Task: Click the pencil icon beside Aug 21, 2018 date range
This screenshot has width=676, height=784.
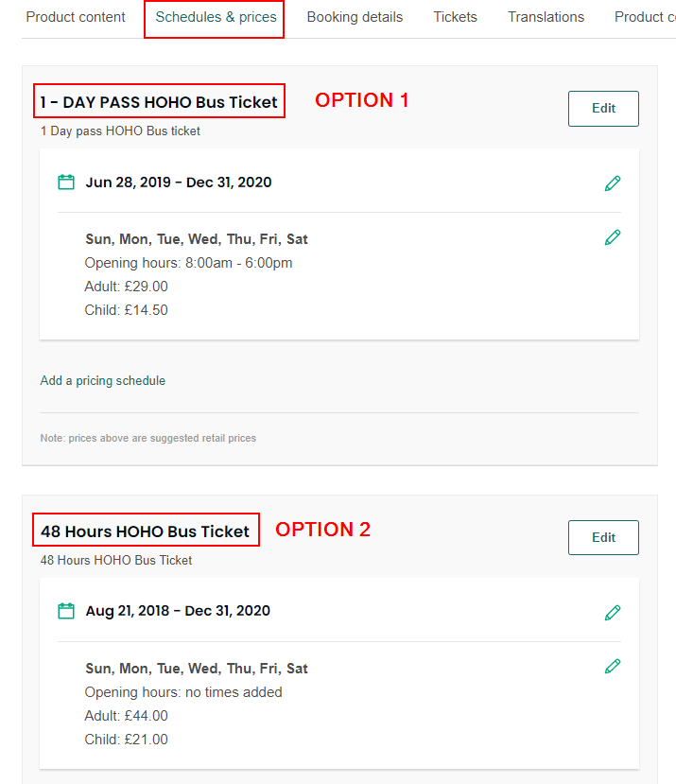Action: click(613, 612)
